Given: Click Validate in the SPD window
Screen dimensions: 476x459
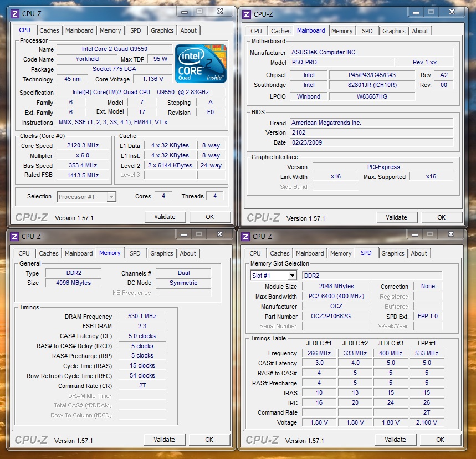Looking at the screenshot, I should tap(395, 440).
